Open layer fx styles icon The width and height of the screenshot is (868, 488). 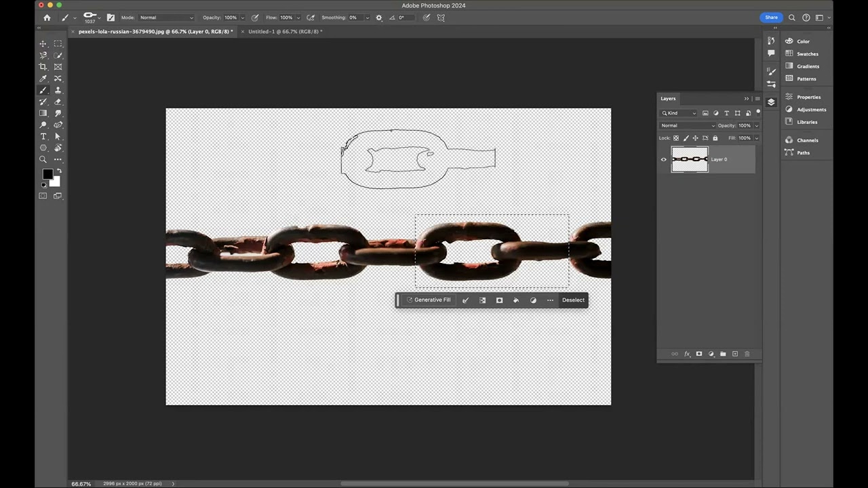[x=687, y=354]
